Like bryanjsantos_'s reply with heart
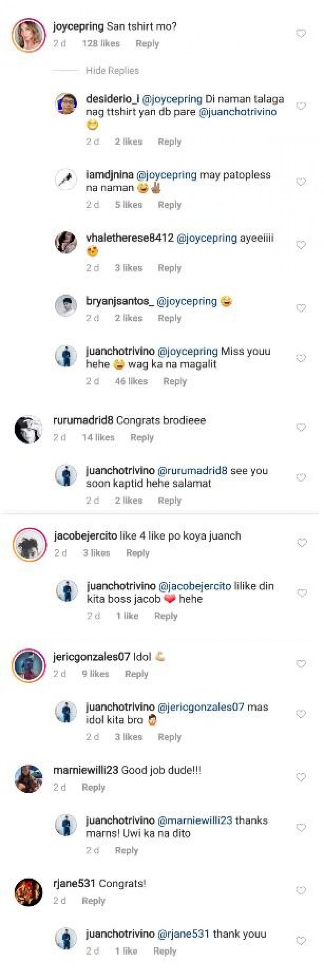 pyautogui.click(x=301, y=308)
